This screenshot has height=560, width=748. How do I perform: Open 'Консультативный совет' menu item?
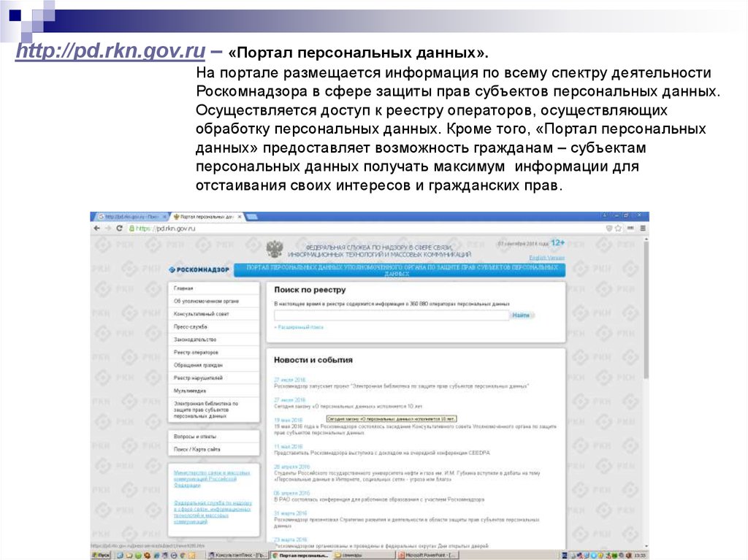[x=214, y=315]
